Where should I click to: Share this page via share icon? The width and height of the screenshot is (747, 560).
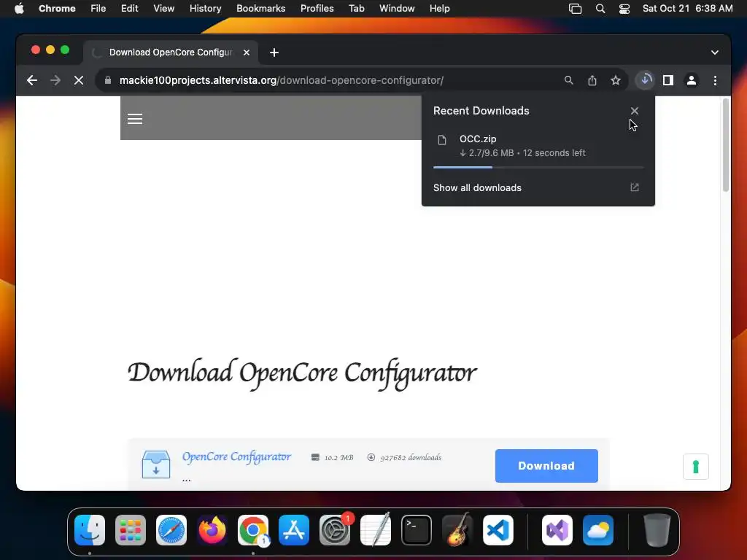point(592,80)
